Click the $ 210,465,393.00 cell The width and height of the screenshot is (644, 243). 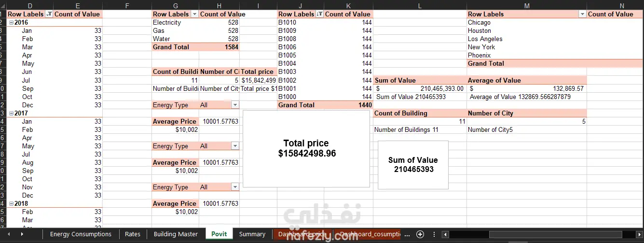[x=420, y=88]
